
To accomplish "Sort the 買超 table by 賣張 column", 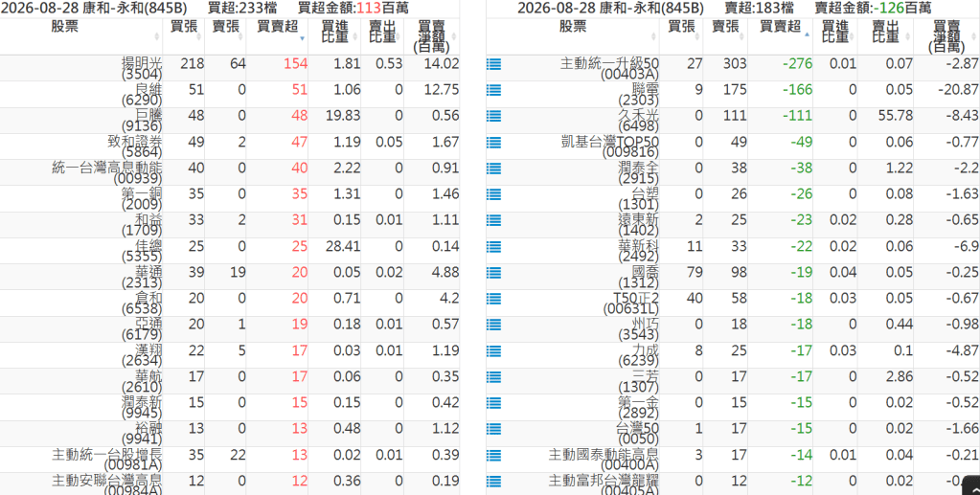I will tap(225, 36).
